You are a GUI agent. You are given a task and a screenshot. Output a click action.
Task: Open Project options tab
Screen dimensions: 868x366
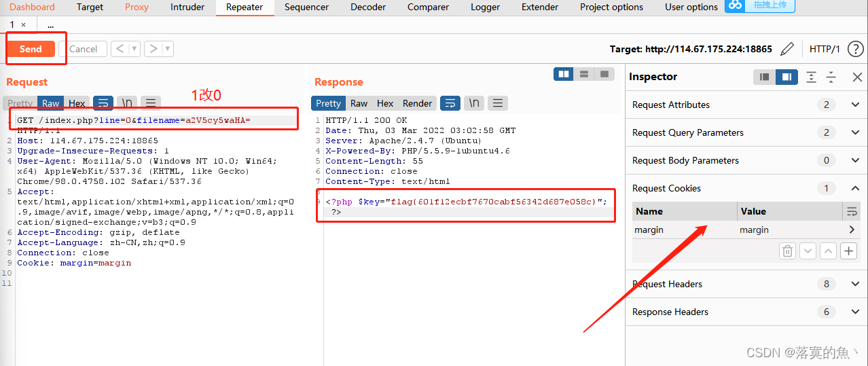pos(611,7)
